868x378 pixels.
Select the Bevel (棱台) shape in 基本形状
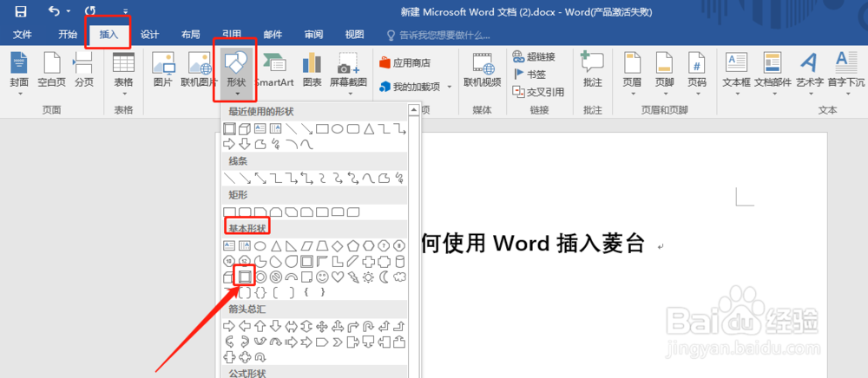(245, 276)
